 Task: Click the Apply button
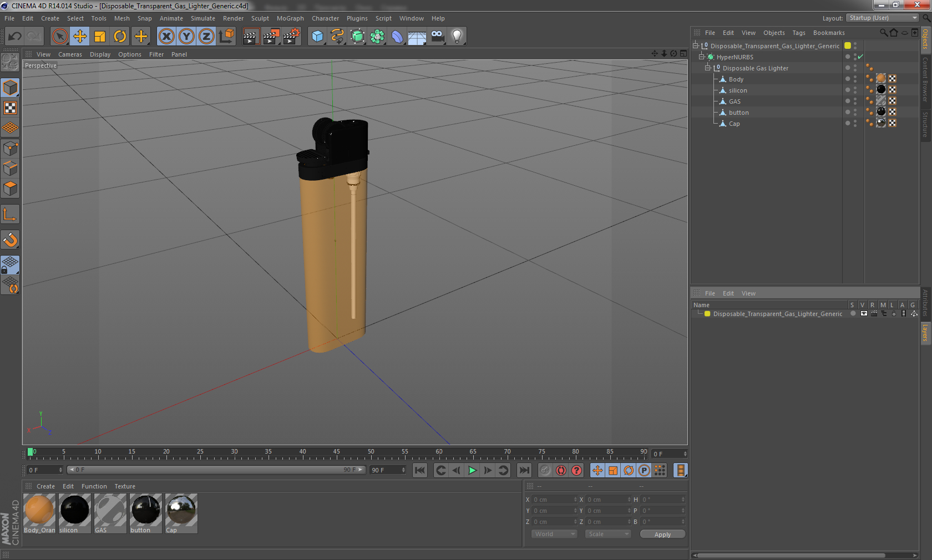pos(662,534)
